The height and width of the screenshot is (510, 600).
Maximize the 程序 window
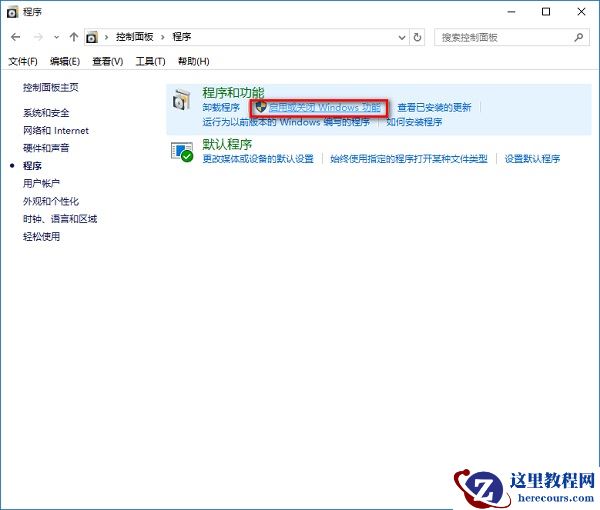click(546, 12)
